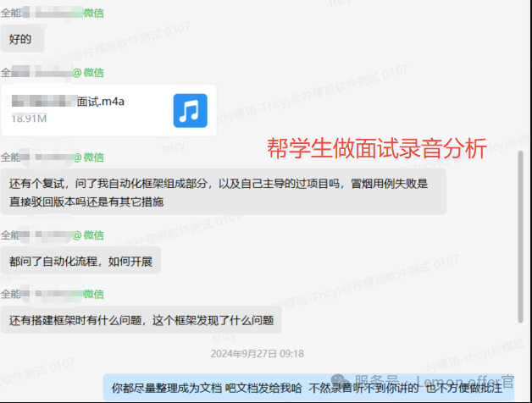This screenshot has width=532, height=403.
Task: Click the 2024年9月27日 09:18 timestamp
Action: point(257,353)
